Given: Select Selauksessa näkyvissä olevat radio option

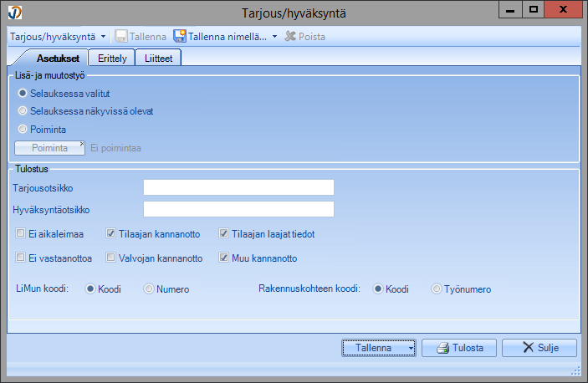Looking at the screenshot, I should click(23, 111).
